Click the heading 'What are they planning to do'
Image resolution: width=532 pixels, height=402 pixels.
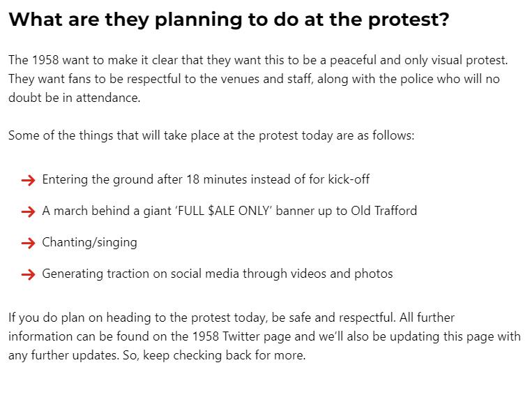[x=229, y=20]
